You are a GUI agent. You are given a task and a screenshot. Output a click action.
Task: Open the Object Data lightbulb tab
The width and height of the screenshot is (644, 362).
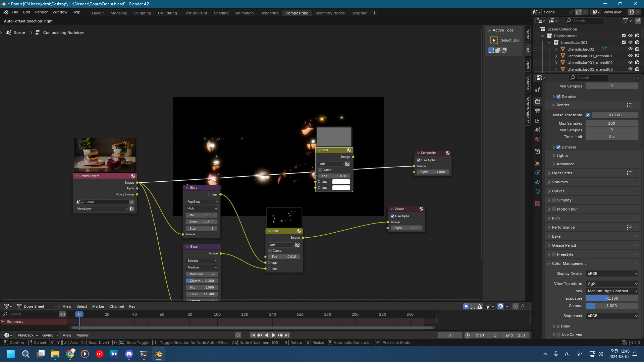(x=538, y=191)
